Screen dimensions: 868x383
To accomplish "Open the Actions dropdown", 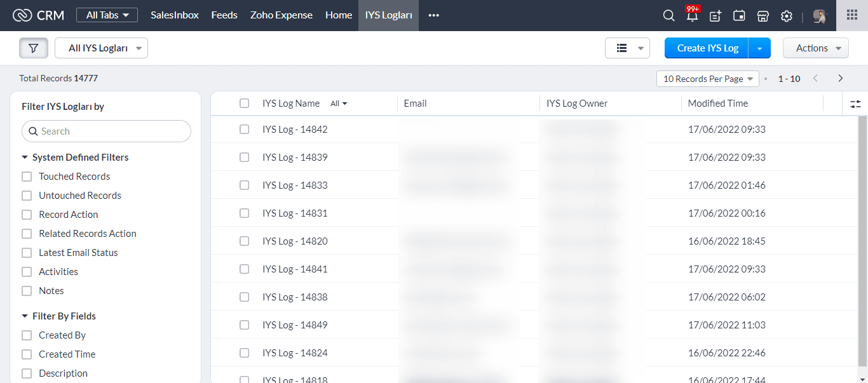I will pyautogui.click(x=816, y=48).
